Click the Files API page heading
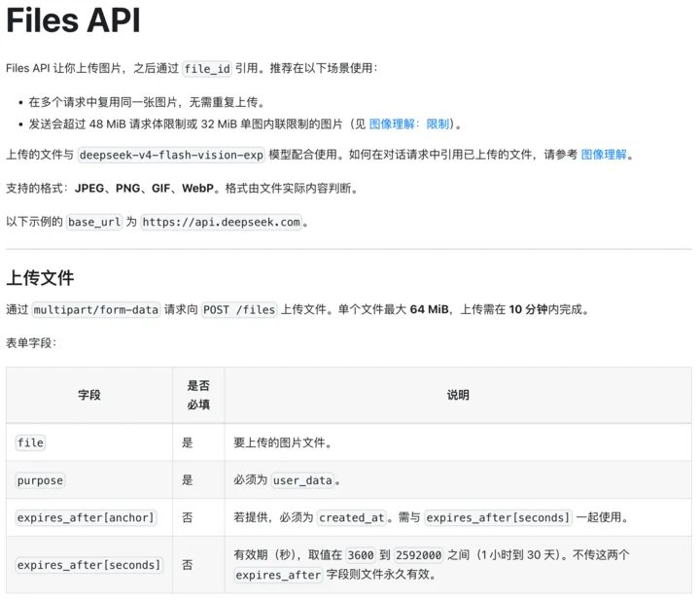Image resolution: width=700 pixels, height=600 pixels. coord(73,20)
